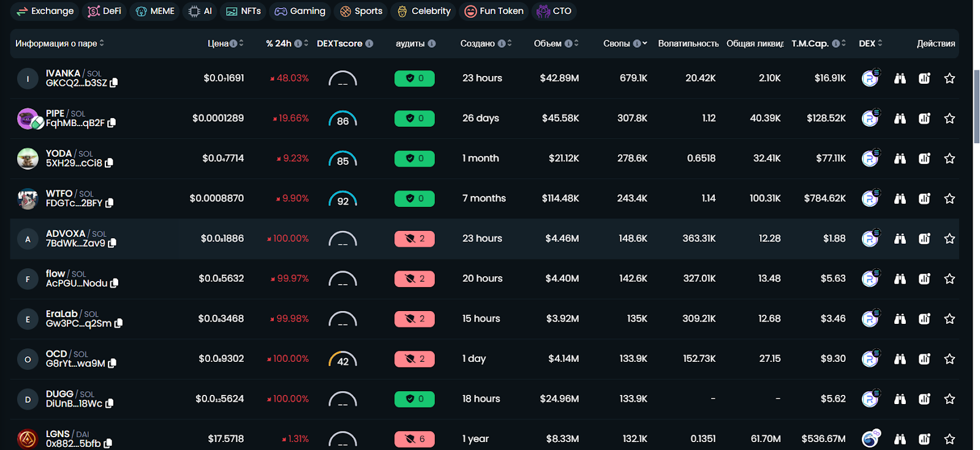Open the chart icon for EraLab row
980x450 pixels.
point(924,319)
